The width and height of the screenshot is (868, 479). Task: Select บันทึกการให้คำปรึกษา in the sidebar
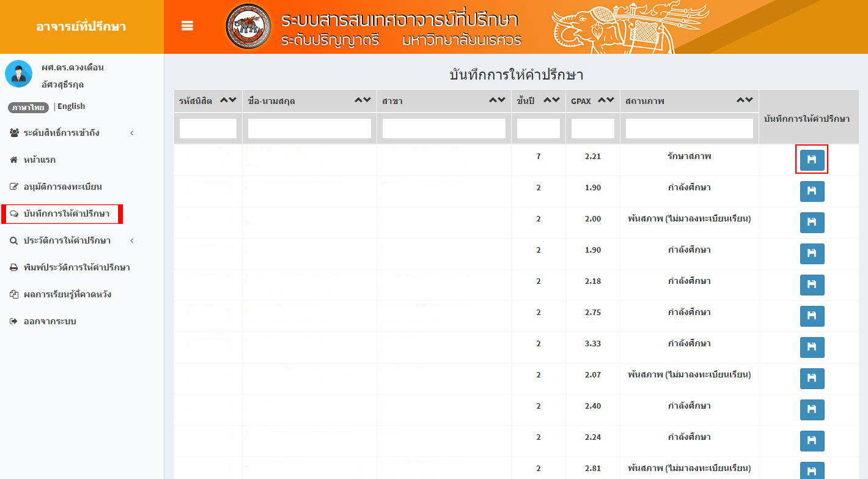point(66,214)
